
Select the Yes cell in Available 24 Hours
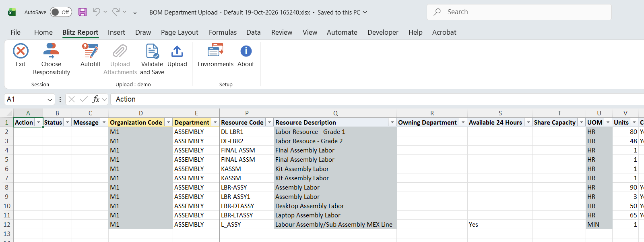click(500, 225)
